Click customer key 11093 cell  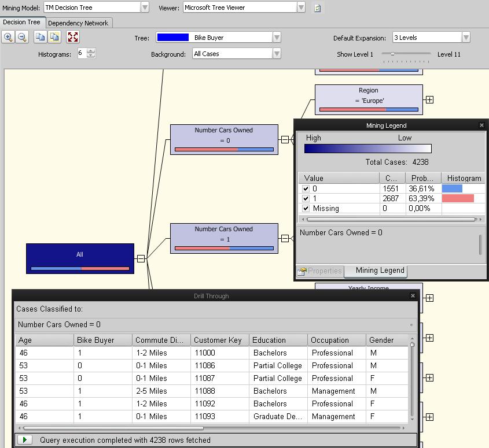pyautogui.click(x=220, y=417)
